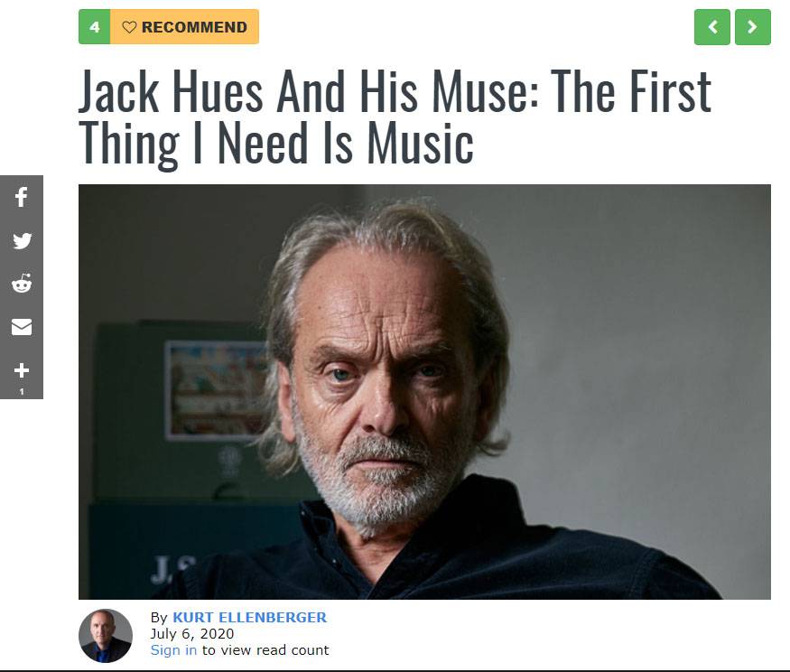Click the 'By' label before author name
The image size is (790, 672).
pos(159,618)
